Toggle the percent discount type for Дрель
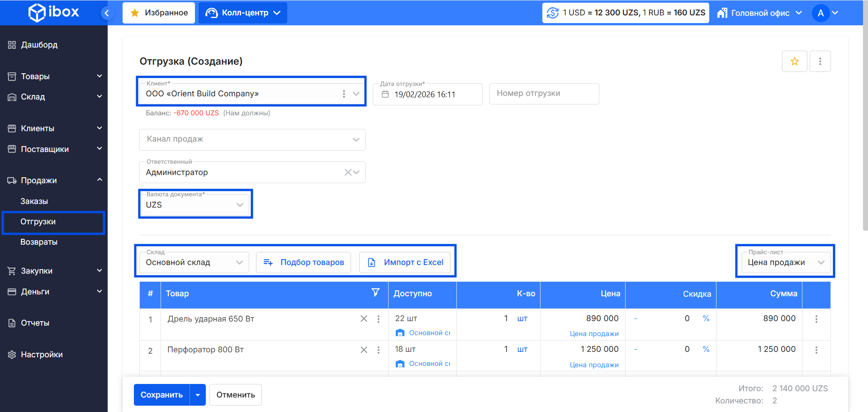The height and width of the screenshot is (412, 868). (706, 318)
